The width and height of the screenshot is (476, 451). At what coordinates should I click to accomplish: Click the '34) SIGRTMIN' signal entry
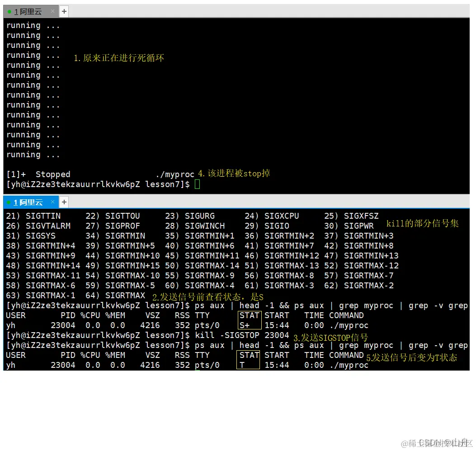(x=115, y=236)
